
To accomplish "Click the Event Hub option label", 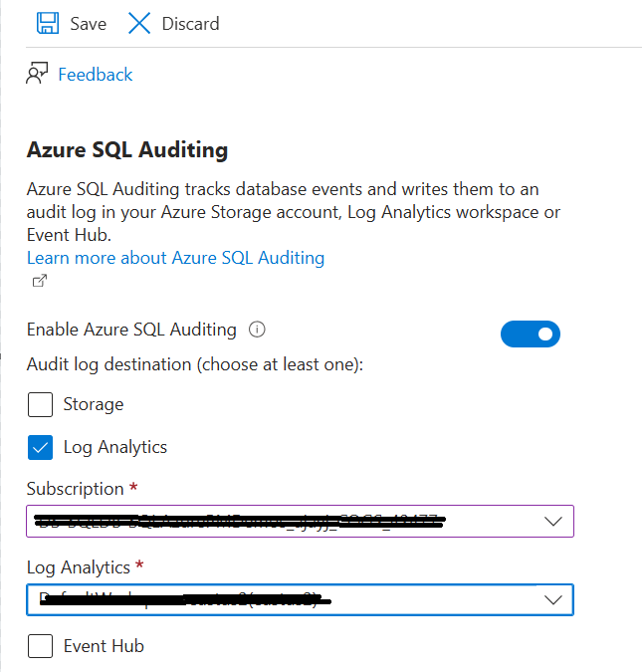I will pos(104,646).
